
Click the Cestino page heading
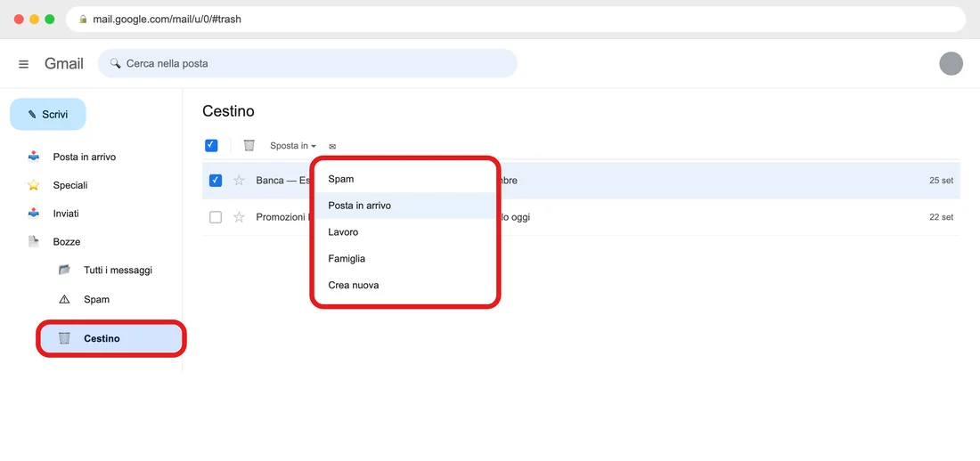[x=228, y=111]
